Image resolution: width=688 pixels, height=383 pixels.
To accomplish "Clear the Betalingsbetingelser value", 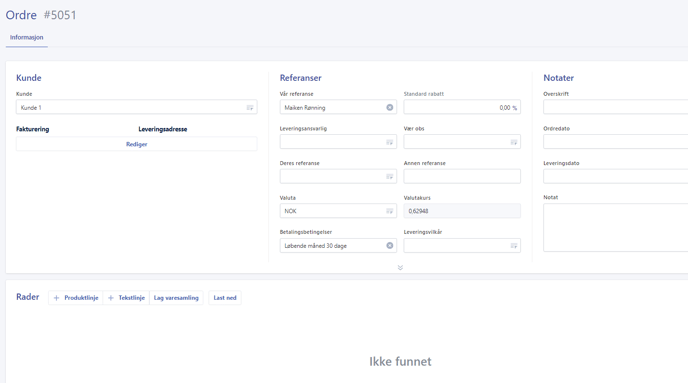I will (390, 246).
